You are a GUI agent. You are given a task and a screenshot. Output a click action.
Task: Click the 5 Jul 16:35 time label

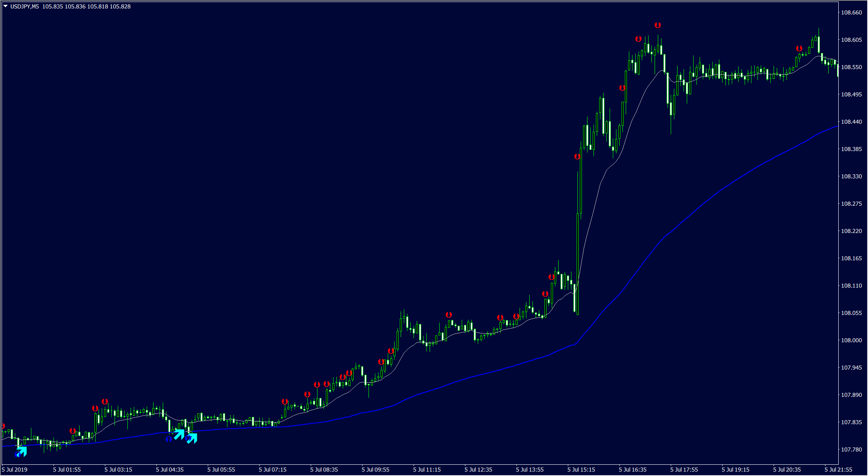633,470
